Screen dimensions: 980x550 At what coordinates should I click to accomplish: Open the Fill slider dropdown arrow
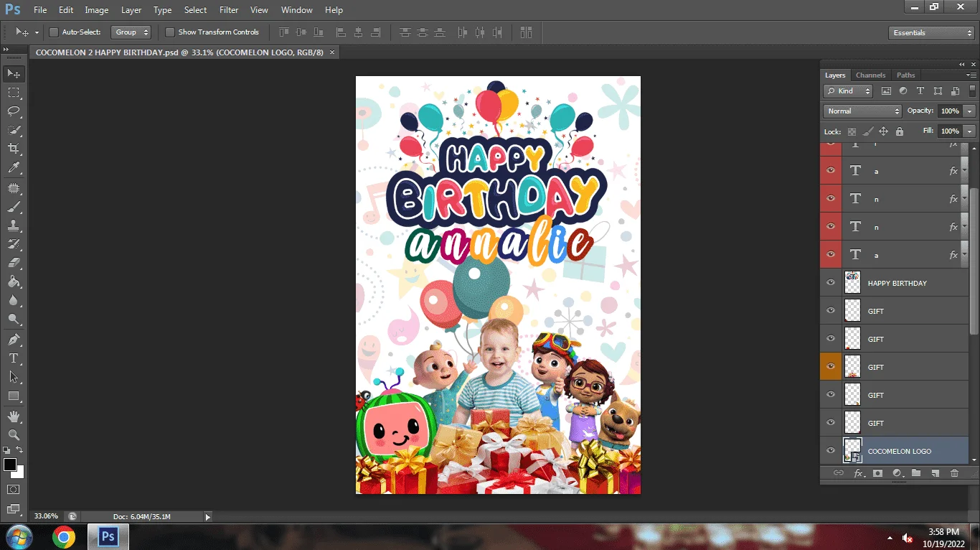click(970, 131)
